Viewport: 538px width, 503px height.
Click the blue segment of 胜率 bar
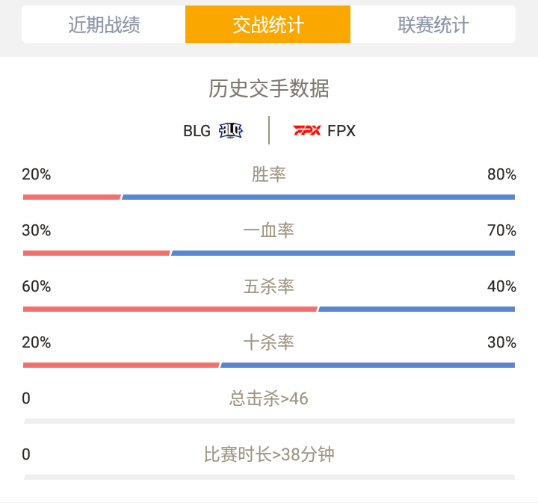318,197
